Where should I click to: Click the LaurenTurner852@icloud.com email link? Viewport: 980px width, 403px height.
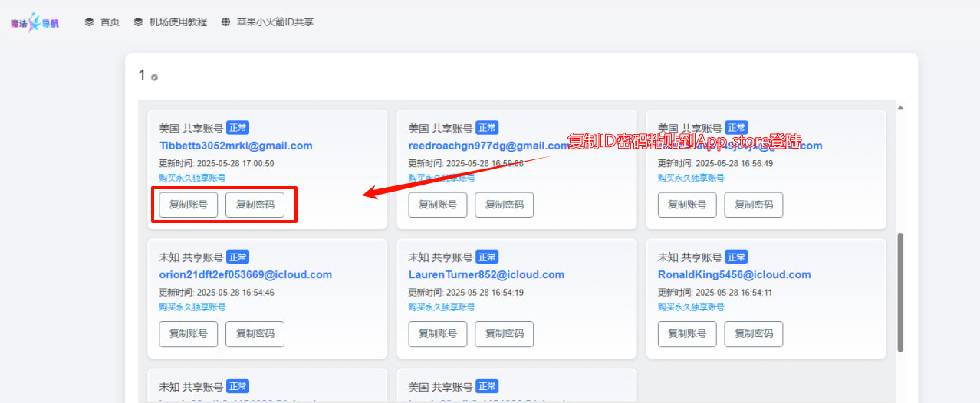pyautogui.click(x=486, y=274)
